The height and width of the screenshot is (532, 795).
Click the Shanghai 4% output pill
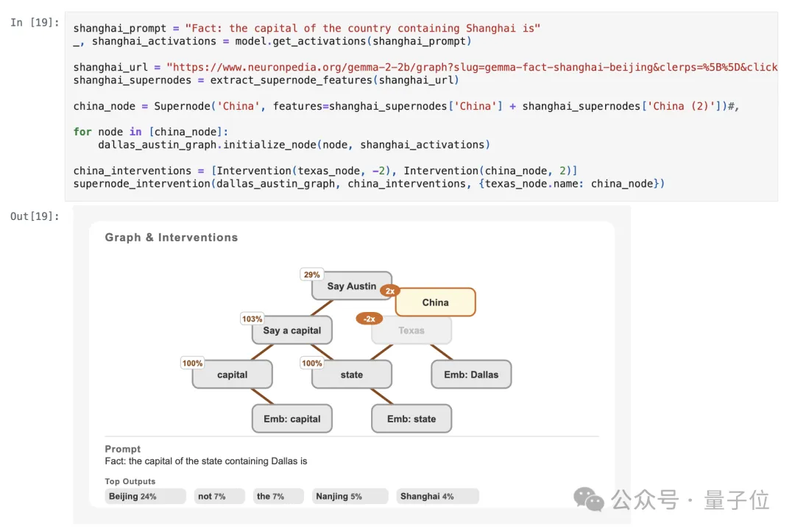pyautogui.click(x=437, y=497)
